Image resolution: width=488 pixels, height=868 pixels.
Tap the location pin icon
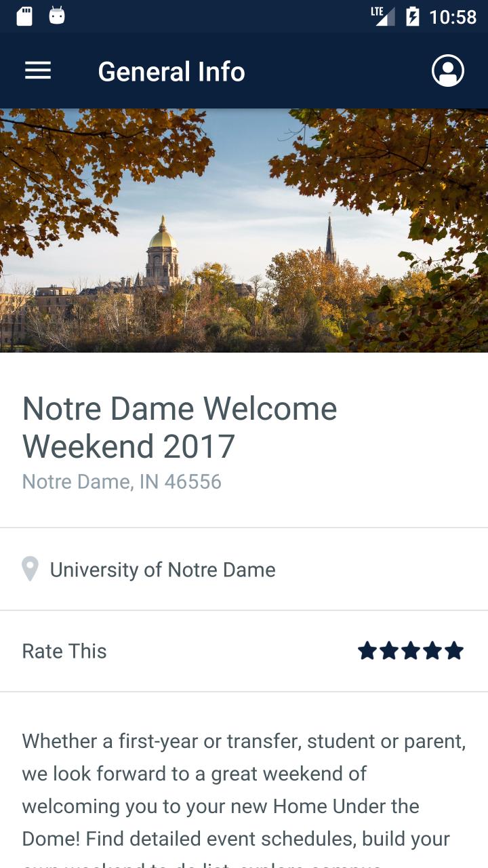30,570
